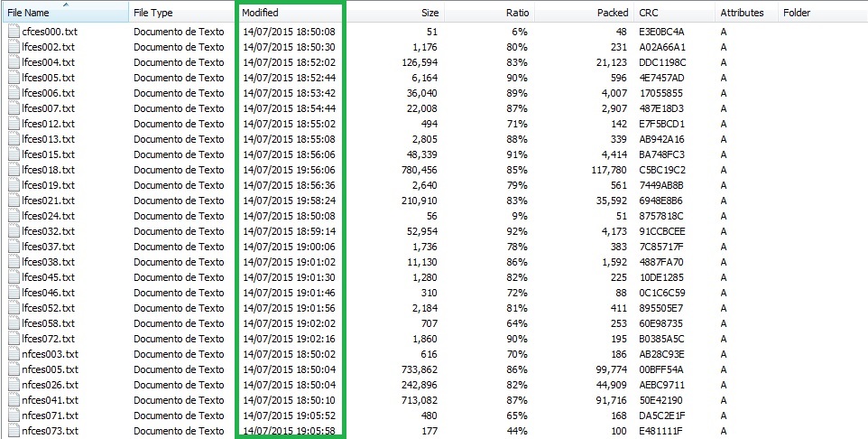
Task: Select the nfces073.txt file icon
Action: 14,431
